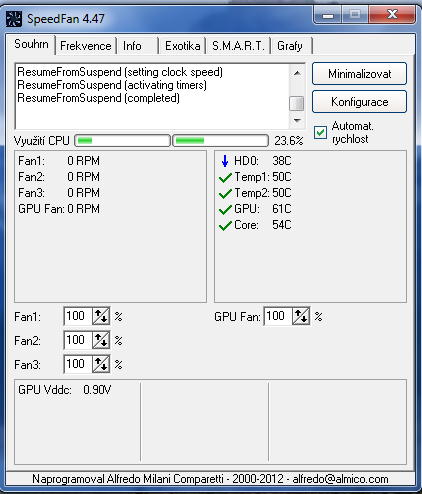Click the HD0 38C temperature value
Image resolution: width=422 pixels, height=494 pixels.
pyautogui.click(x=282, y=161)
